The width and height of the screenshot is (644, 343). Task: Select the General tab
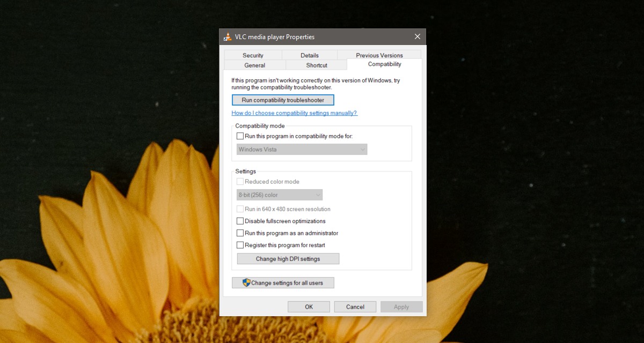[255, 65]
